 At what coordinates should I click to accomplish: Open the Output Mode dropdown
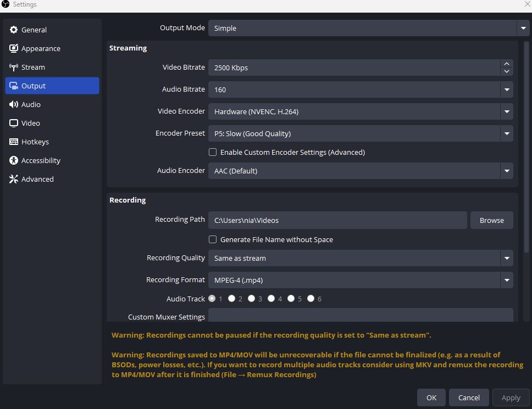tap(522, 28)
